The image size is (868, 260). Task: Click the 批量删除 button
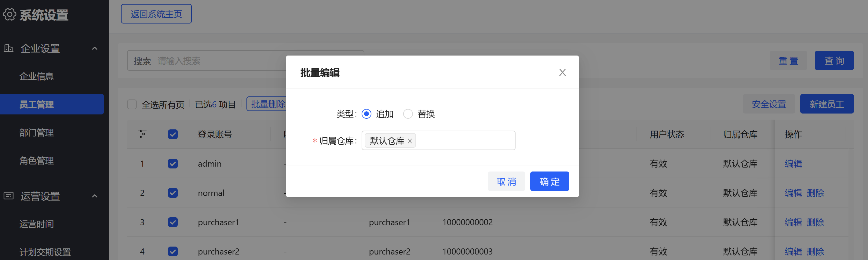[267, 104]
